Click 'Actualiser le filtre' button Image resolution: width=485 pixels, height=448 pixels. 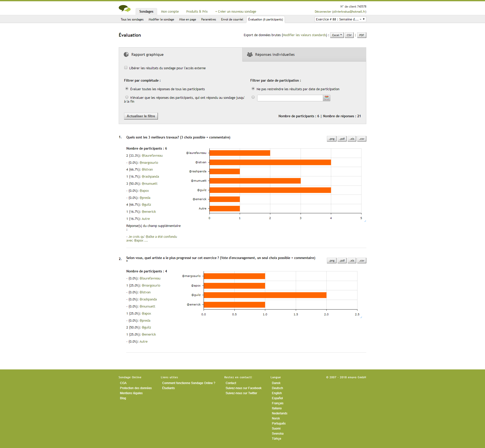[x=141, y=116]
